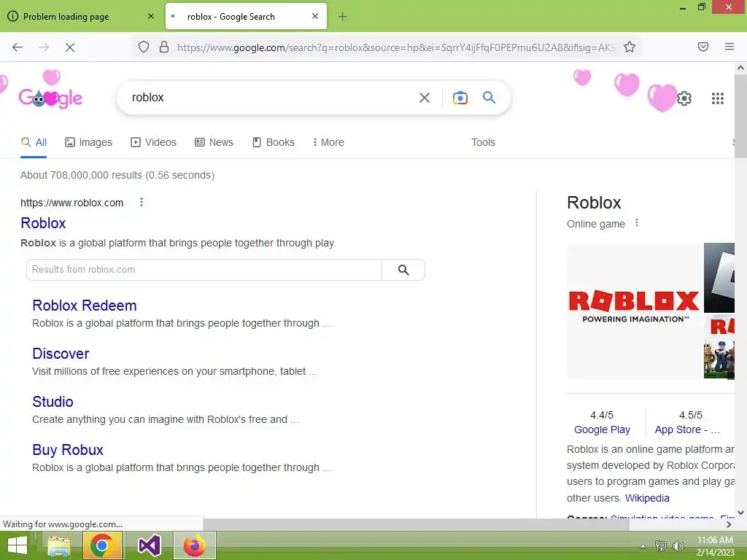The width and height of the screenshot is (747, 560).
Task: Open options dots beside 'Online game'
Action: pyautogui.click(x=637, y=223)
